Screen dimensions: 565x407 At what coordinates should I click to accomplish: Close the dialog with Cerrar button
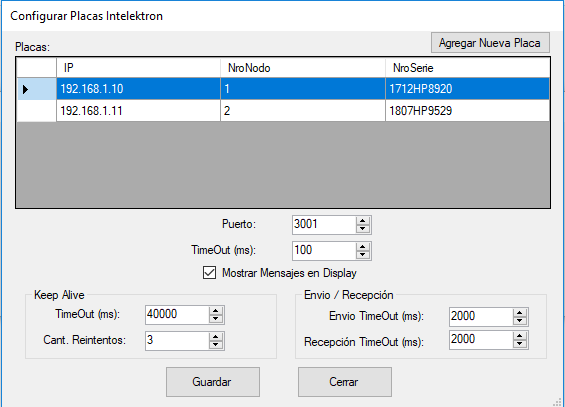344,382
